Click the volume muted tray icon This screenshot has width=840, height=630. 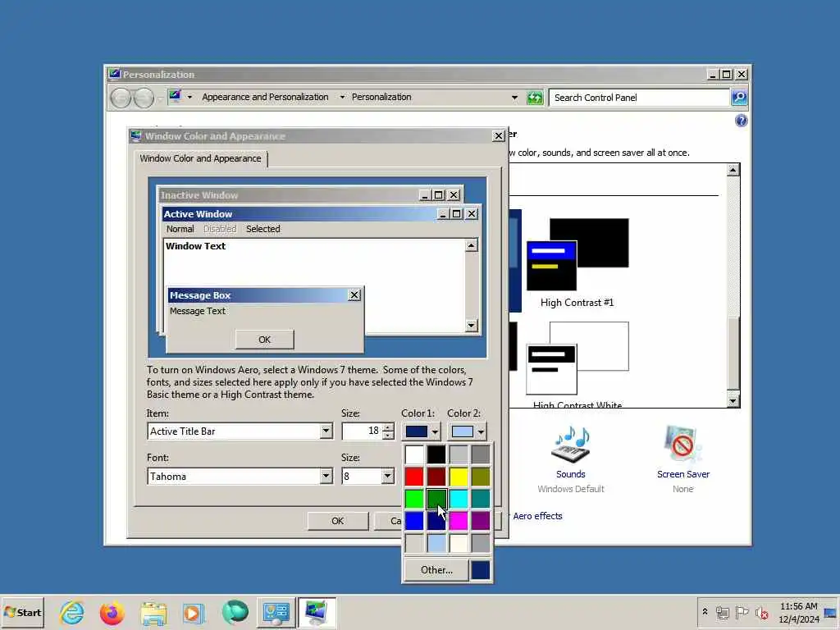761,612
